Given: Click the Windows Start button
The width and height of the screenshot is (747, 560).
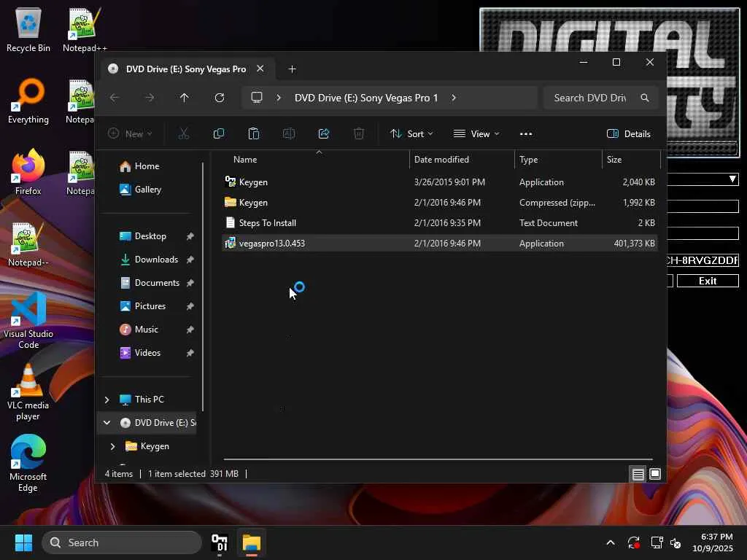Looking at the screenshot, I should [x=23, y=542].
